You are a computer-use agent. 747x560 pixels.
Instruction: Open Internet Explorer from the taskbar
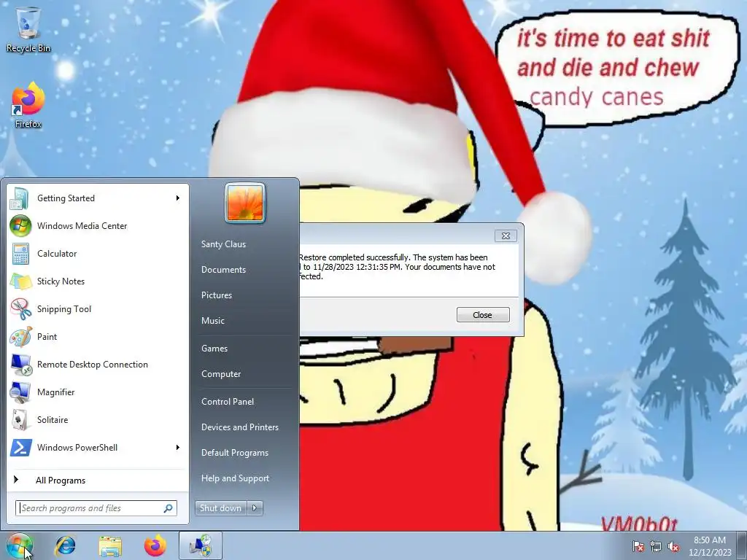click(65, 545)
